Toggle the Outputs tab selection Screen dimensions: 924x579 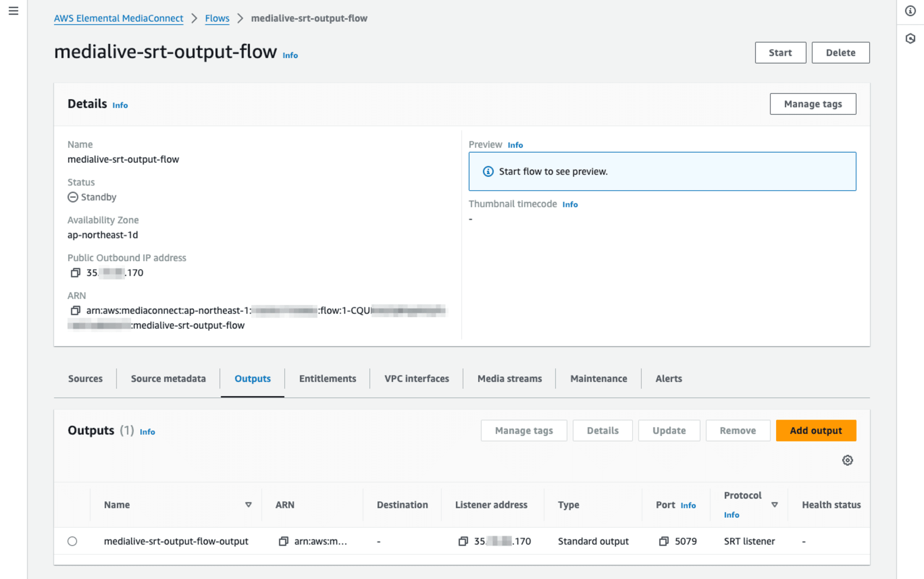tap(252, 378)
